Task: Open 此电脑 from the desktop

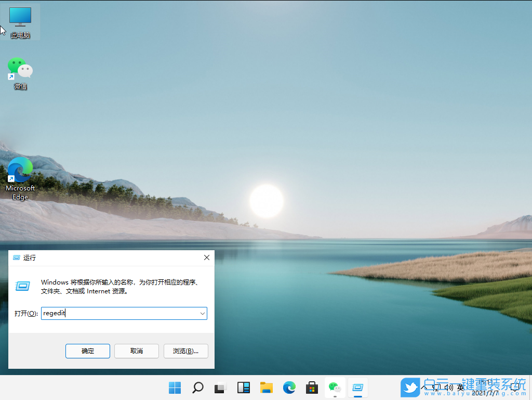Action: coord(20,21)
